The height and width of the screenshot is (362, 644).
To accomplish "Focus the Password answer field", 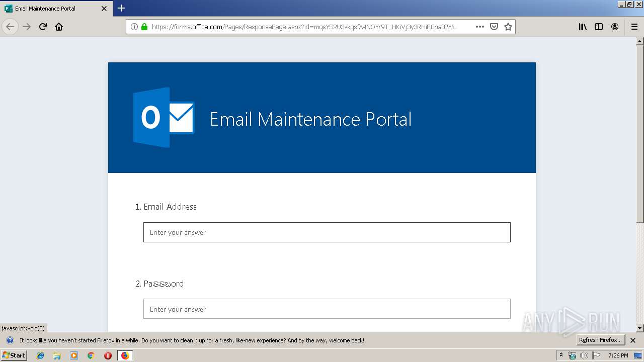I will click(x=327, y=309).
